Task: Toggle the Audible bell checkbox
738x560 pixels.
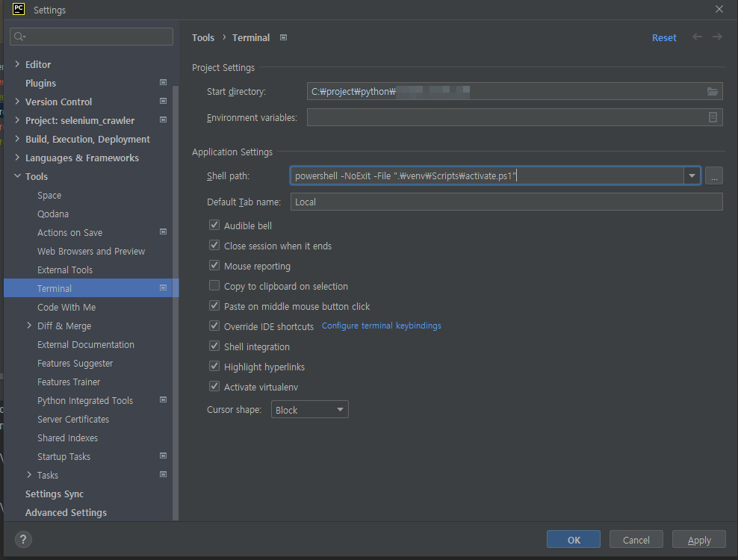Action: [214, 225]
